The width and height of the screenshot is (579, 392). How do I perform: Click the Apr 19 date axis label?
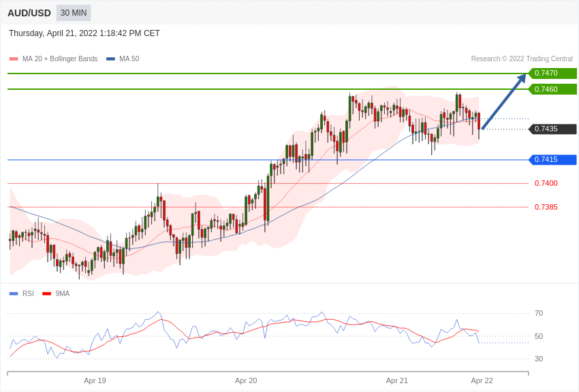pyautogui.click(x=95, y=380)
